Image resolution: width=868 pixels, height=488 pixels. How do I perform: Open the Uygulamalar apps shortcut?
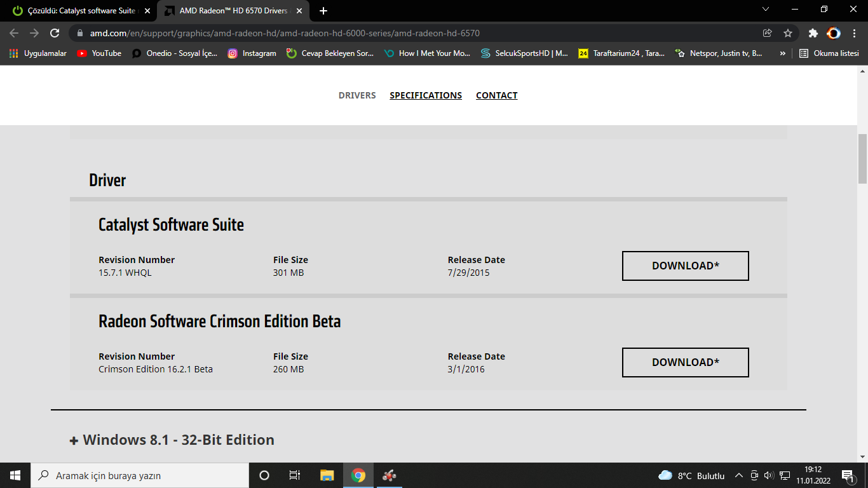(38, 53)
